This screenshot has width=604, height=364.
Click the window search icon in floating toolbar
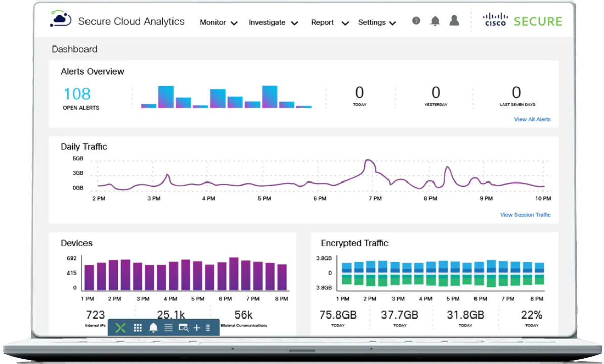click(x=183, y=328)
